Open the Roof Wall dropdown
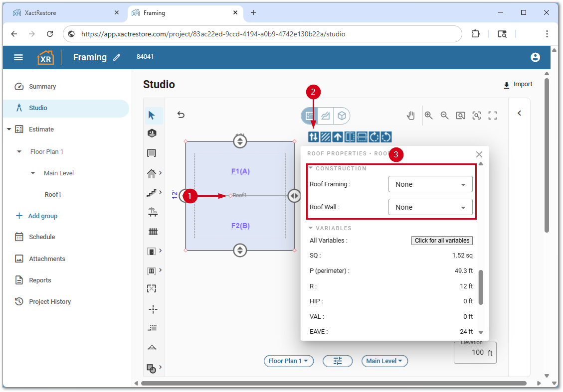This screenshot has height=392, width=563. coord(430,207)
